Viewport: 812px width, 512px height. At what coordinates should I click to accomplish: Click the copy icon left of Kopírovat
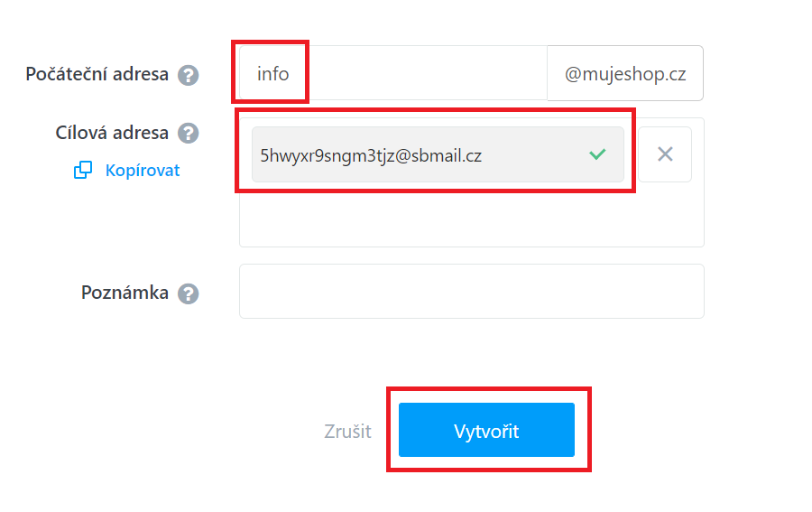click(83, 170)
